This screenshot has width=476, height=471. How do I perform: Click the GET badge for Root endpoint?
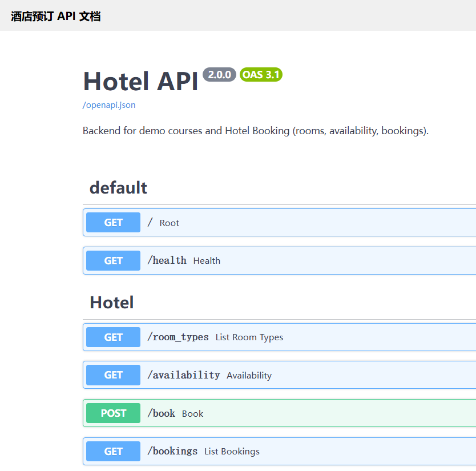pyautogui.click(x=113, y=223)
